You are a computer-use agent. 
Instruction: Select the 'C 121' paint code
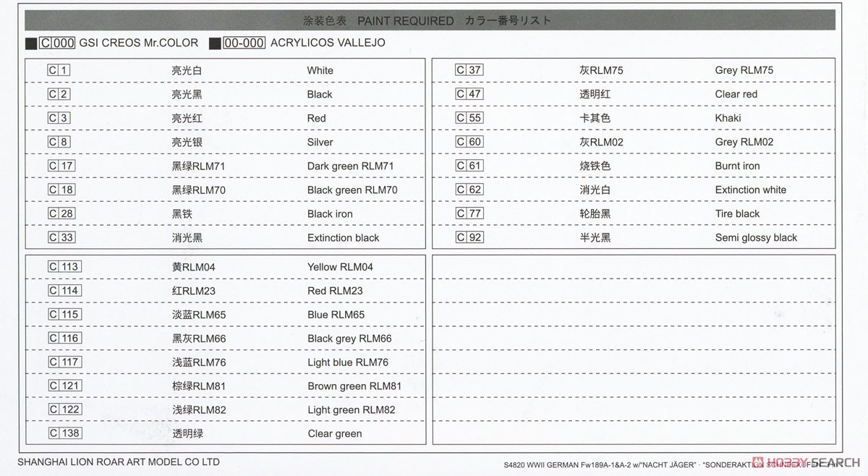64,386
